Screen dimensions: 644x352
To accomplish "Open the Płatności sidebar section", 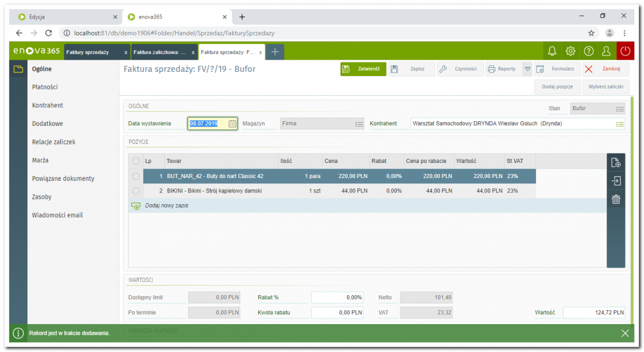I will (45, 87).
